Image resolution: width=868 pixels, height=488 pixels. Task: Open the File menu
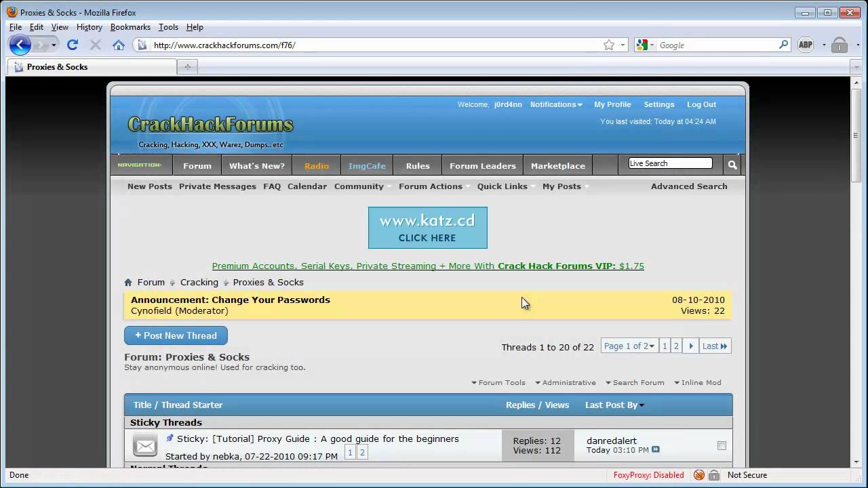pyautogui.click(x=16, y=27)
